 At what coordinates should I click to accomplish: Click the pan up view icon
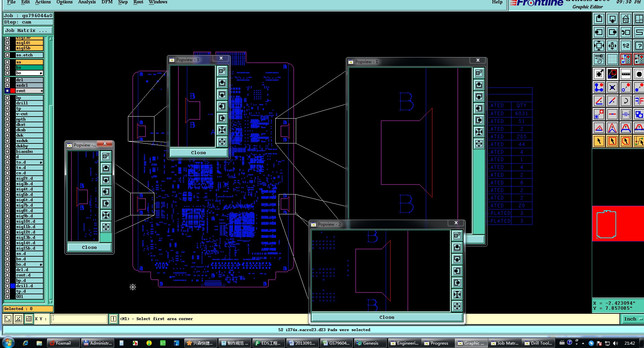(x=599, y=19)
